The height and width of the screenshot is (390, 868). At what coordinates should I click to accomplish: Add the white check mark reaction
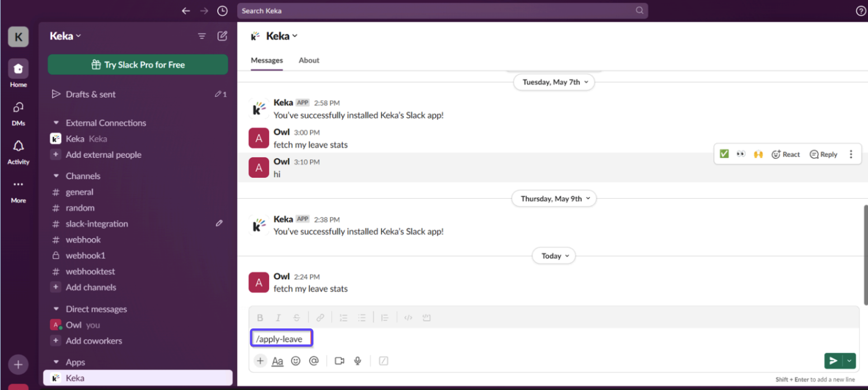(x=724, y=154)
